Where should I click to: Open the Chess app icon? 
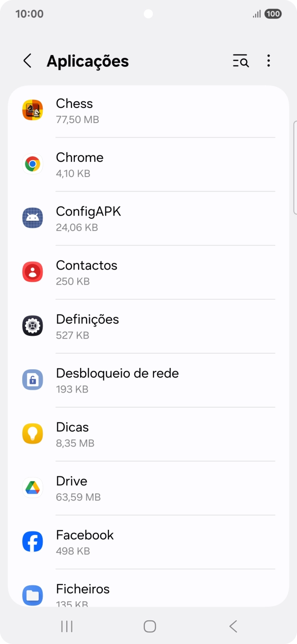pos(32,110)
